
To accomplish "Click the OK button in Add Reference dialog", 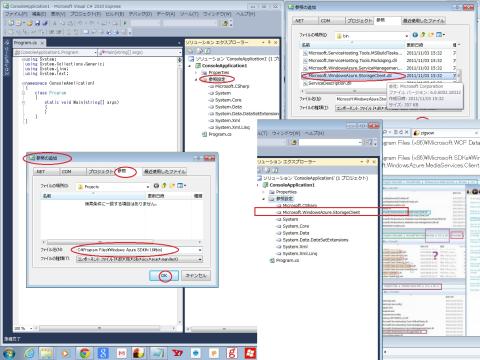I will (164, 276).
